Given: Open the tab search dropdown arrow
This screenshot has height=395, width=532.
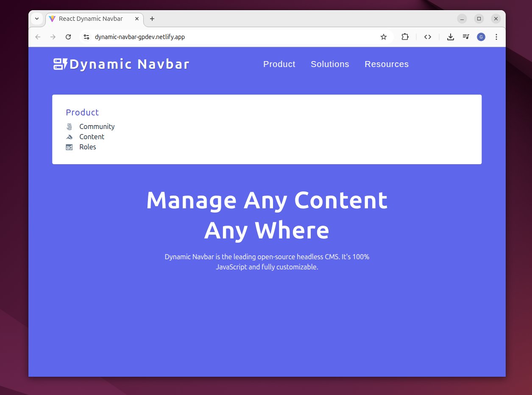Looking at the screenshot, I should pyautogui.click(x=37, y=19).
